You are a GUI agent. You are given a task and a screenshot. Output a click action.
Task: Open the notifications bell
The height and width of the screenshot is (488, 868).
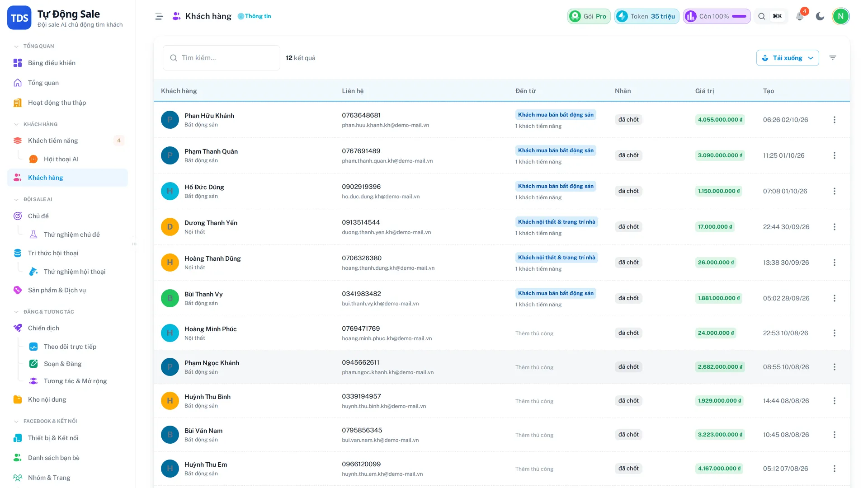click(800, 16)
